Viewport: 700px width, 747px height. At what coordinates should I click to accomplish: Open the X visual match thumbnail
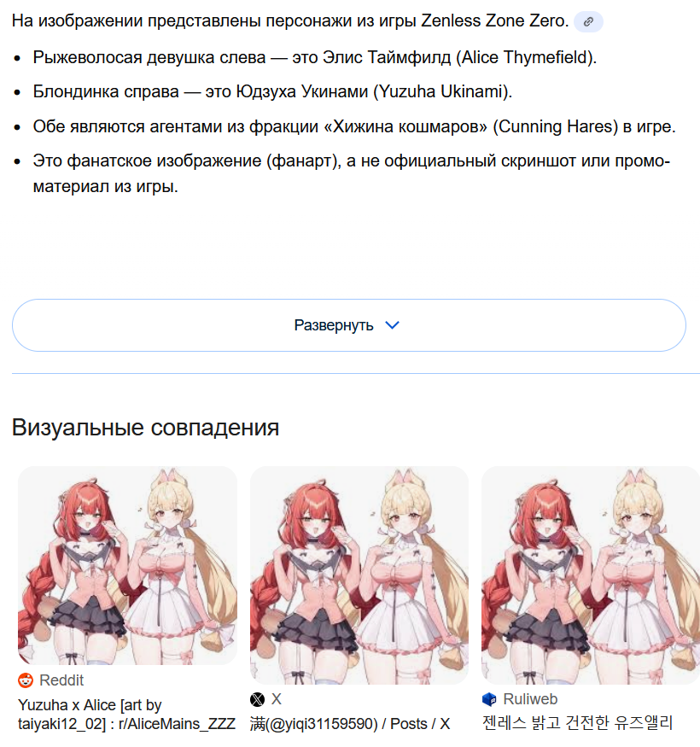pos(359,575)
